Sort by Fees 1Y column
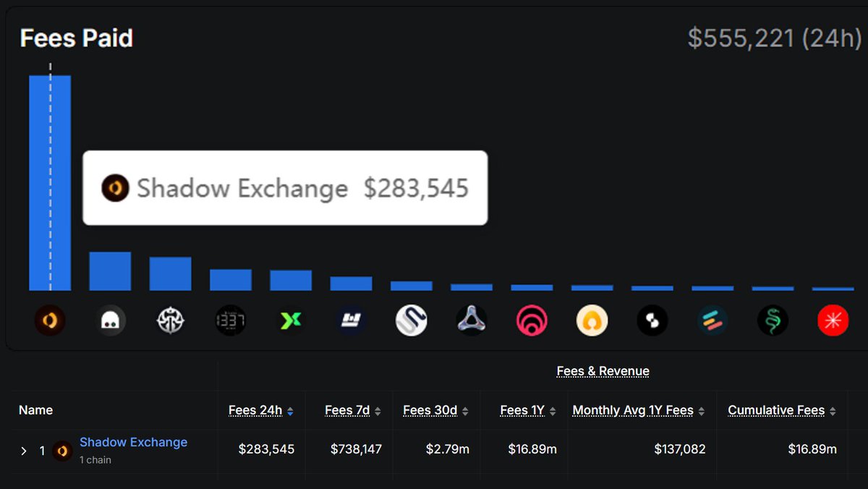The width and height of the screenshot is (868, 489). pyautogui.click(x=528, y=410)
